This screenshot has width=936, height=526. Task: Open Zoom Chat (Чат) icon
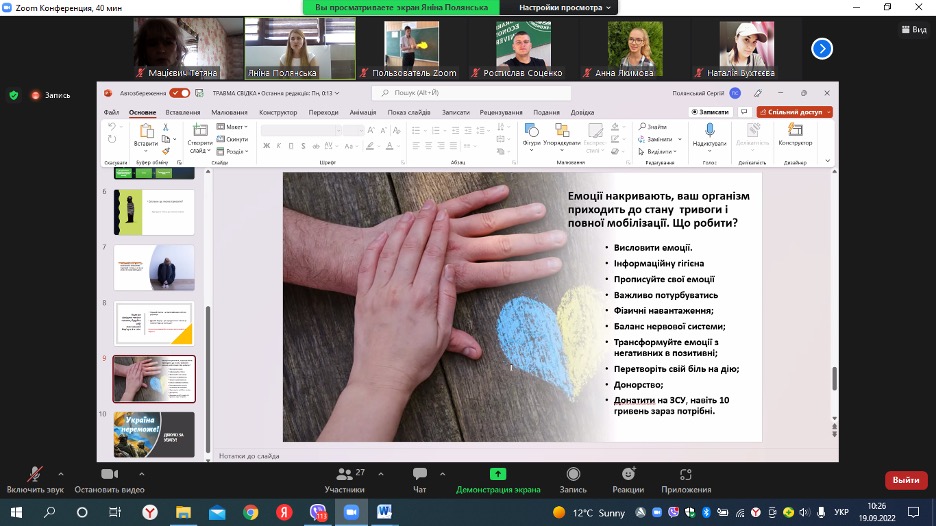(x=420, y=474)
